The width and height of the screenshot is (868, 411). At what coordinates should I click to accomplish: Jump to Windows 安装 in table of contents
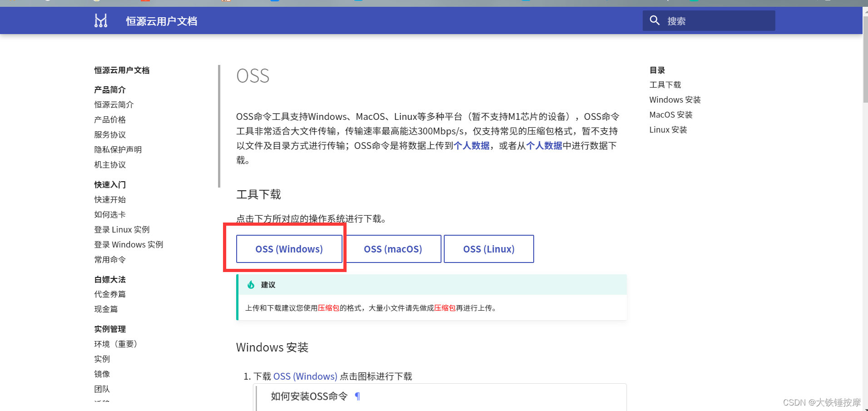pyautogui.click(x=675, y=100)
